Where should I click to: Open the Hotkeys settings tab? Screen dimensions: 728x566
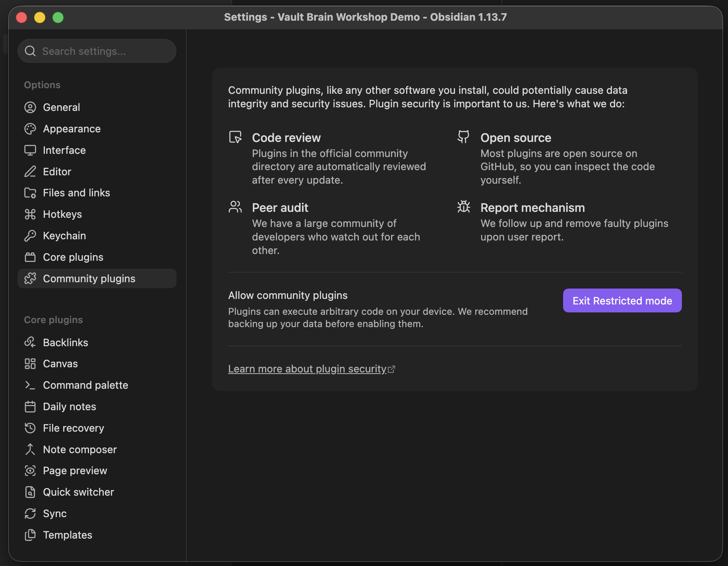[97, 214]
